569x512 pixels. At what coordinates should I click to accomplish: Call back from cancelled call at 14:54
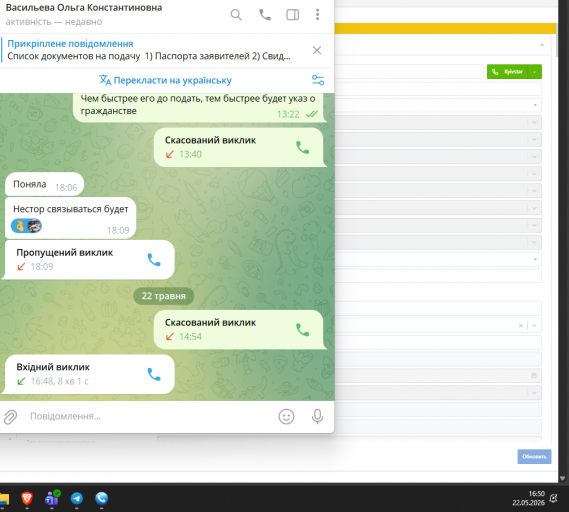click(x=303, y=330)
